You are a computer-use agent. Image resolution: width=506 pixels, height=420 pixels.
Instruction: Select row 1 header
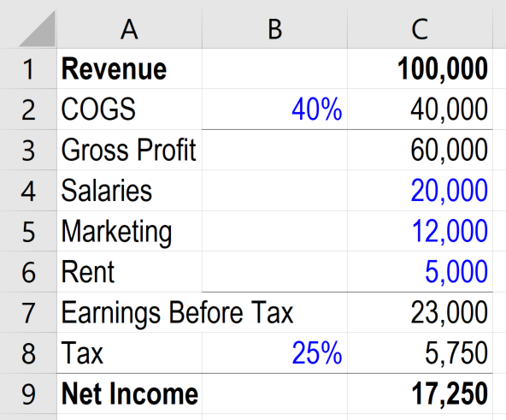coord(28,68)
